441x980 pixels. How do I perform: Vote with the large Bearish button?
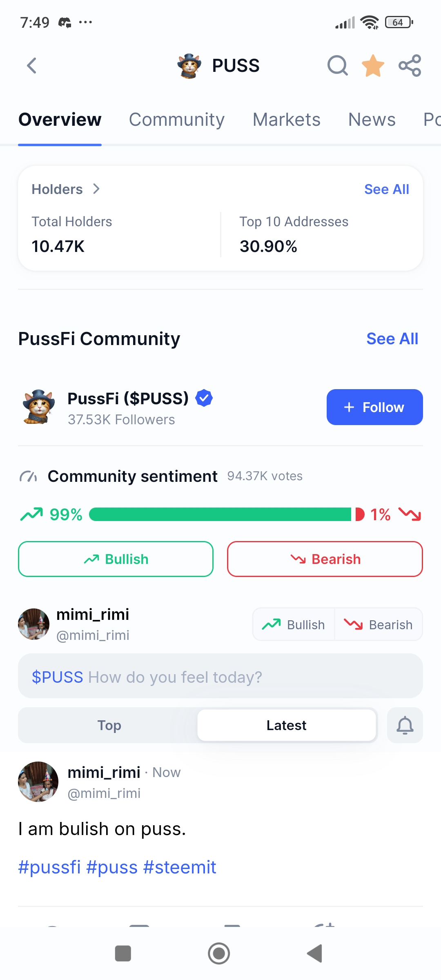click(325, 559)
